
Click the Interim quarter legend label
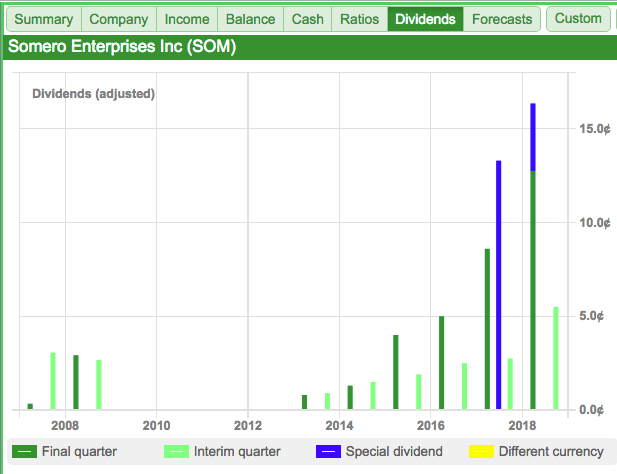pos(237,452)
